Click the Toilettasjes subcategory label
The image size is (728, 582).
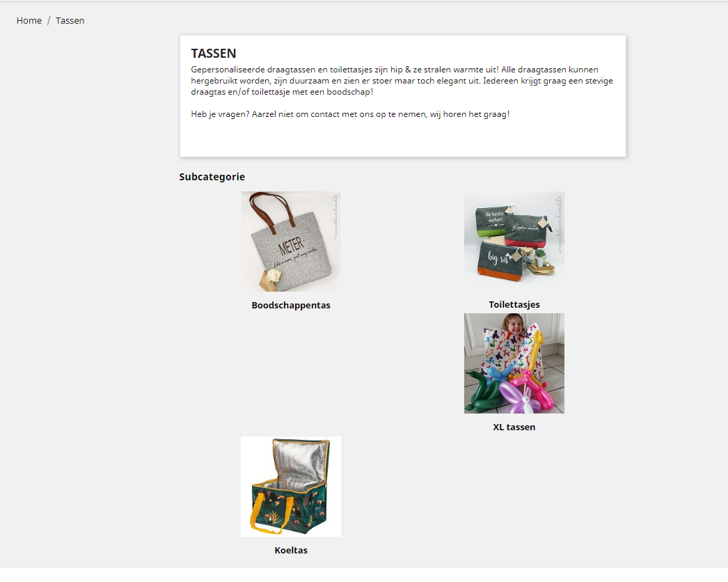514,304
